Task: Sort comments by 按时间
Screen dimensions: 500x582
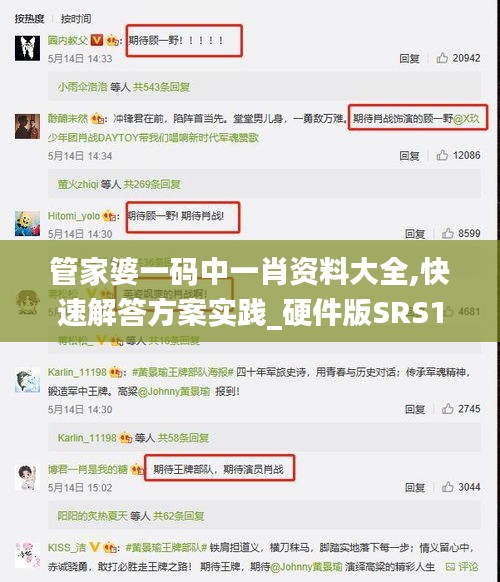Action: coord(76,19)
